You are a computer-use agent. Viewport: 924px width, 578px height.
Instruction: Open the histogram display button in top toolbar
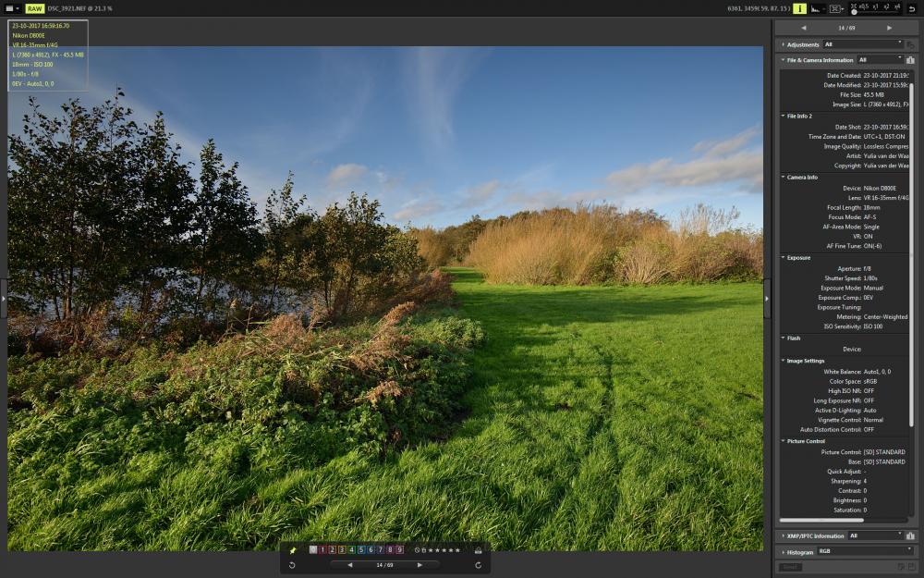pyautogui.click(x=817, y=8)
